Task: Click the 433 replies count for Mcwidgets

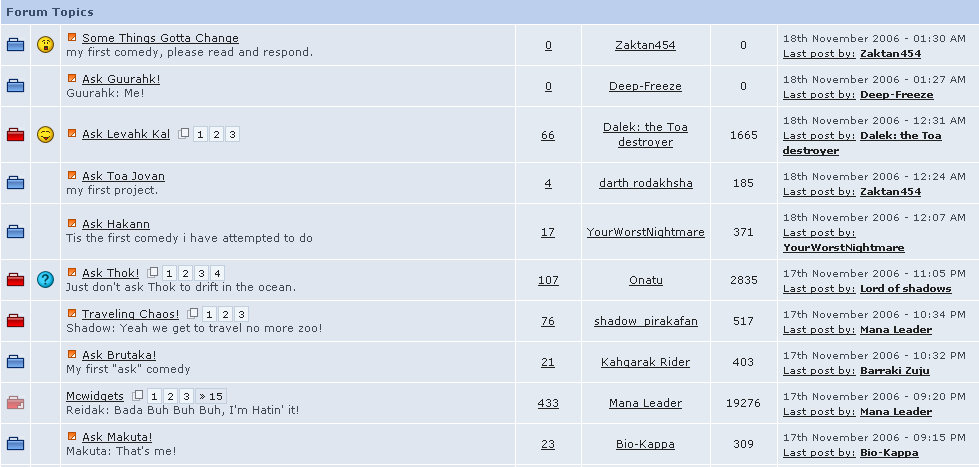Action: pyautogui.click(x=548, y=403)
